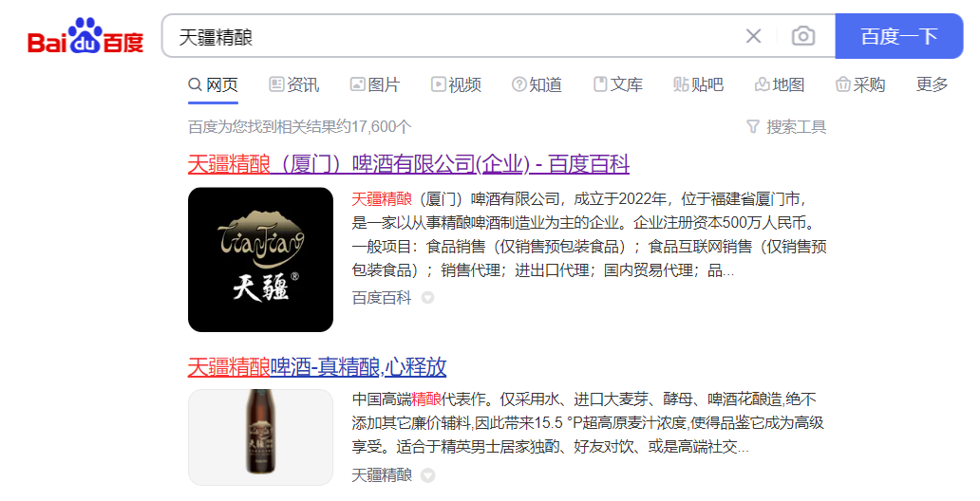The image size is (980, 501).
Task: Open image search via camera icon
Action: (803, 36)
